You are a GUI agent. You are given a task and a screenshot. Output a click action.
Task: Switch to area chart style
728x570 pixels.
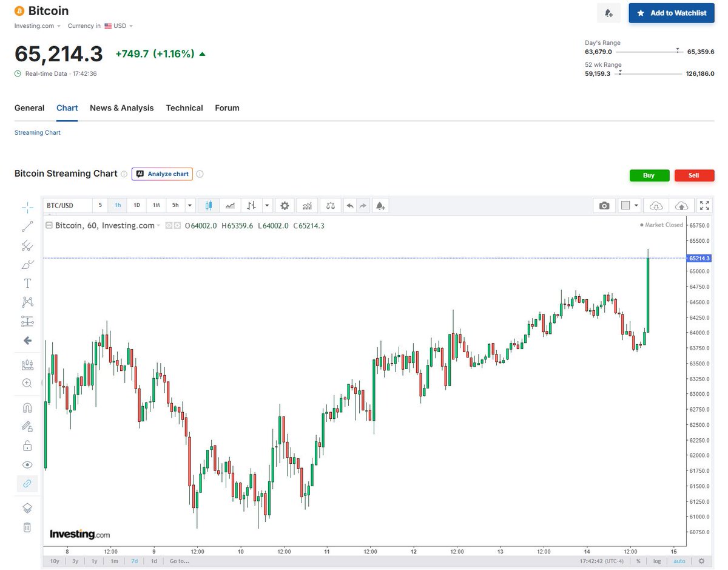tap(230, 205)
